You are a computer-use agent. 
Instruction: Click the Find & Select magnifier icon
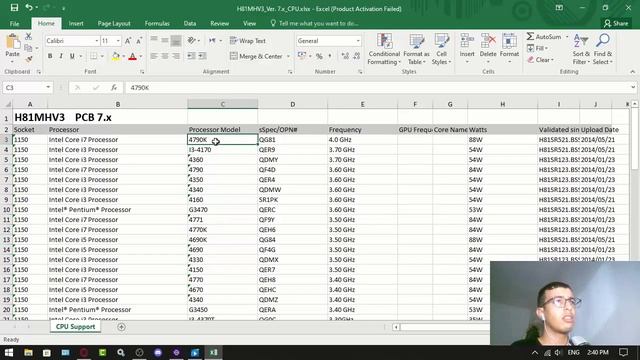click(602, 41)
